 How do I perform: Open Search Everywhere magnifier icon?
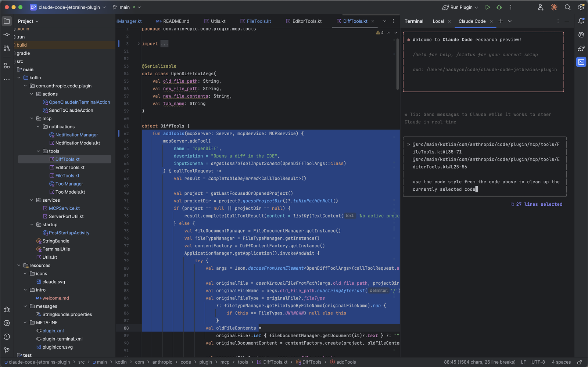pyautogui.click(x=567, y=7)
